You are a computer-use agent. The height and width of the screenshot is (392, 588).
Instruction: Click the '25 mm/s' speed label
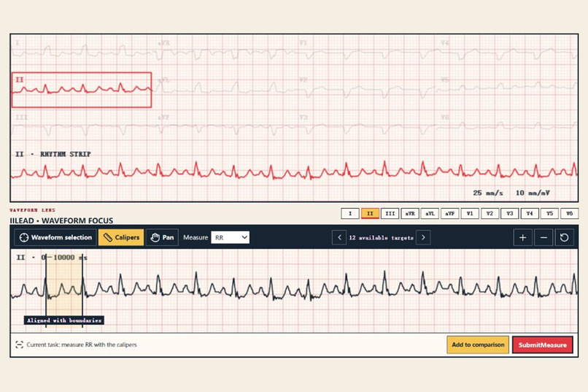(x=488, y=193)
